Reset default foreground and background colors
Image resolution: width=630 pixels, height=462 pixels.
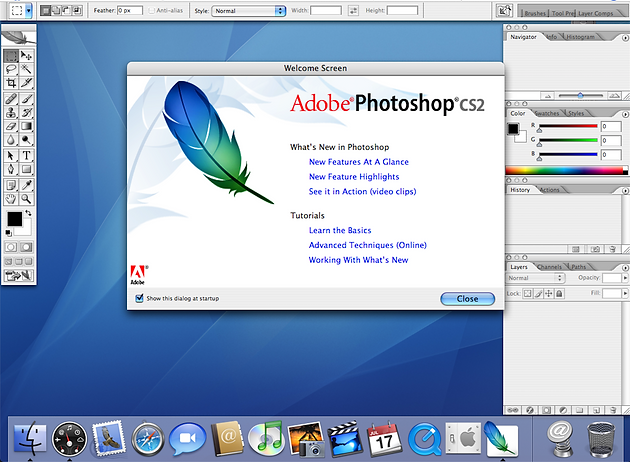click(x=8, y=233)
